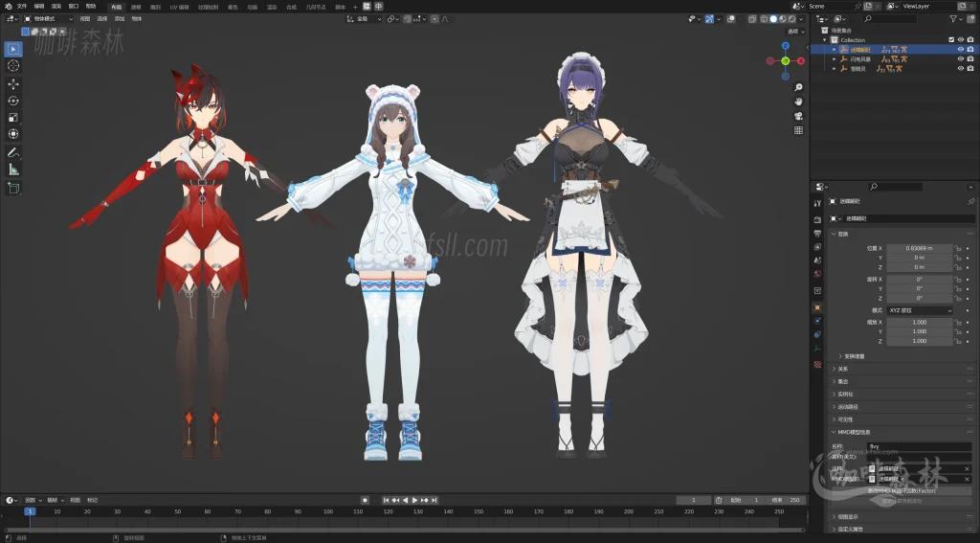Expand the 雪精灵 object tree
The height and width of the screenshot is (543, 980).
(834, 69)
